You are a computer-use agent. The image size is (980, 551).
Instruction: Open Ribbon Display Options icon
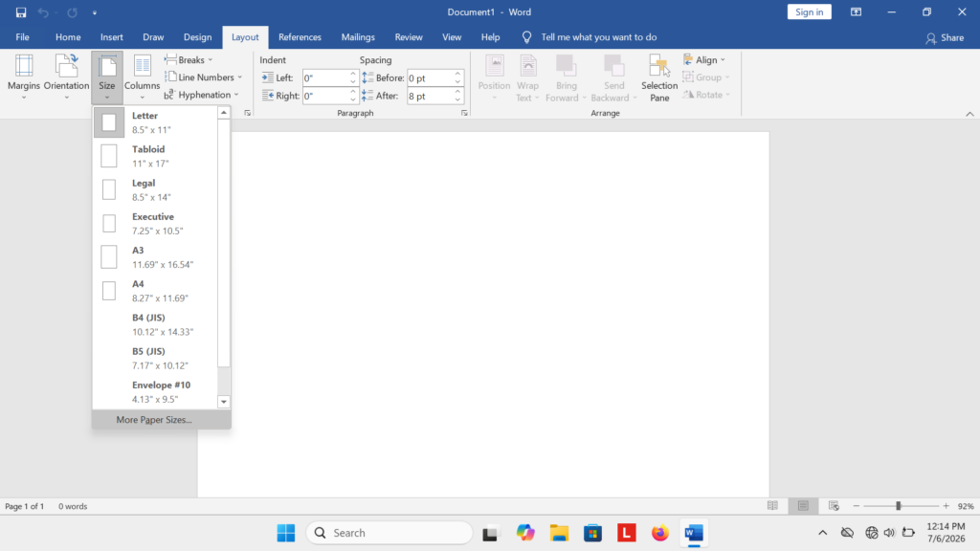856,11
